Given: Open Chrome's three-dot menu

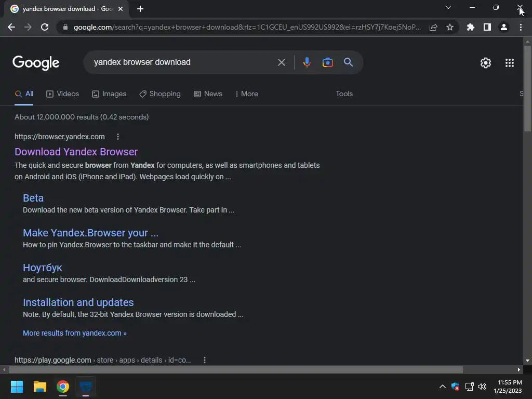Looking at the screenshot, I should tap(521, 27).
